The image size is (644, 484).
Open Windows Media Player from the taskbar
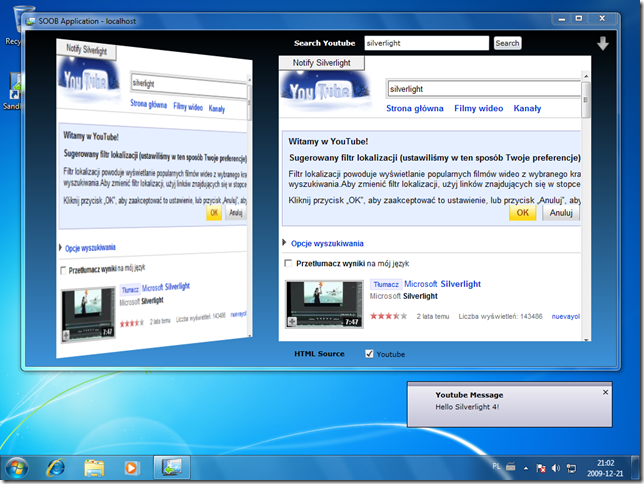131,468
